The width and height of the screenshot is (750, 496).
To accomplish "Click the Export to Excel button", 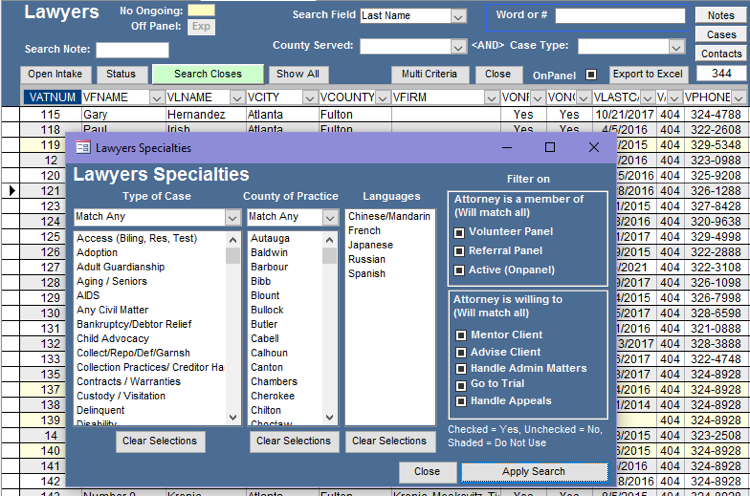I will (647, 74).
